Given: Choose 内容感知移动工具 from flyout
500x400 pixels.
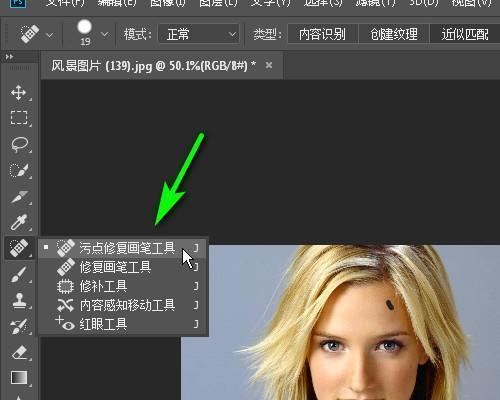Looking at the screenshot, I should (124, 305).
